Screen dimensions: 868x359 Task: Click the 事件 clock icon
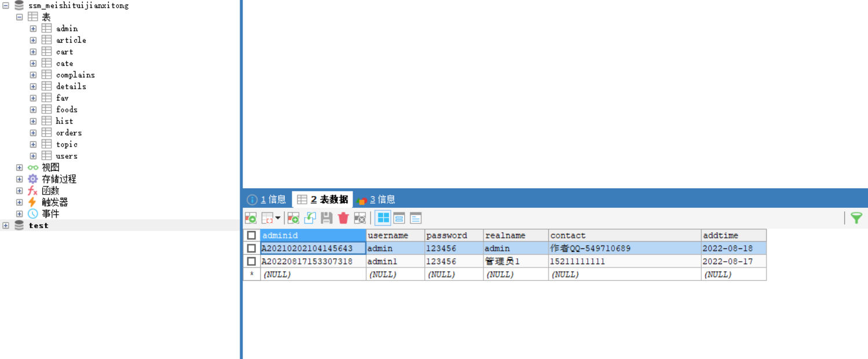pyautogui.click(x=33, y=214)
